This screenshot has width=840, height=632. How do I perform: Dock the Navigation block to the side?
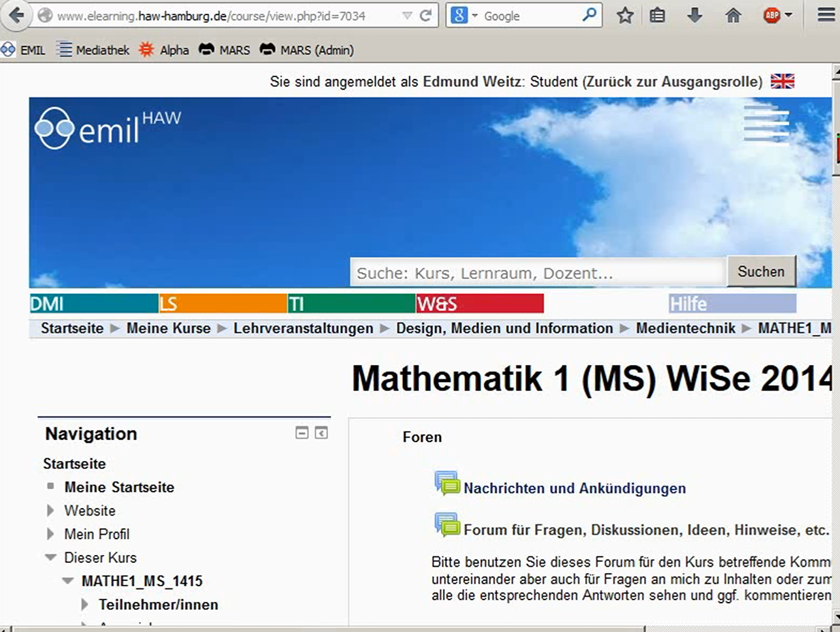tap(321, 433)
